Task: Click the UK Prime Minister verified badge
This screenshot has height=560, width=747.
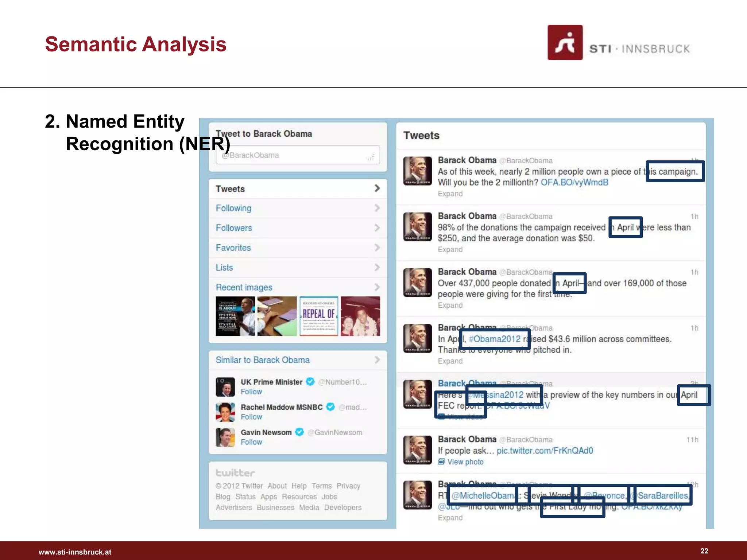Action: (x=310, y=381)
